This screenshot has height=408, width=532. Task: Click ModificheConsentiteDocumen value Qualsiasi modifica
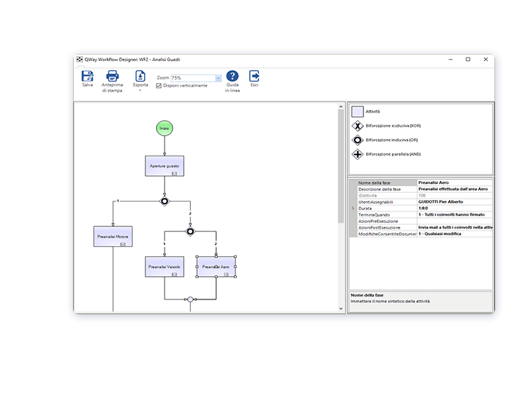455,234
